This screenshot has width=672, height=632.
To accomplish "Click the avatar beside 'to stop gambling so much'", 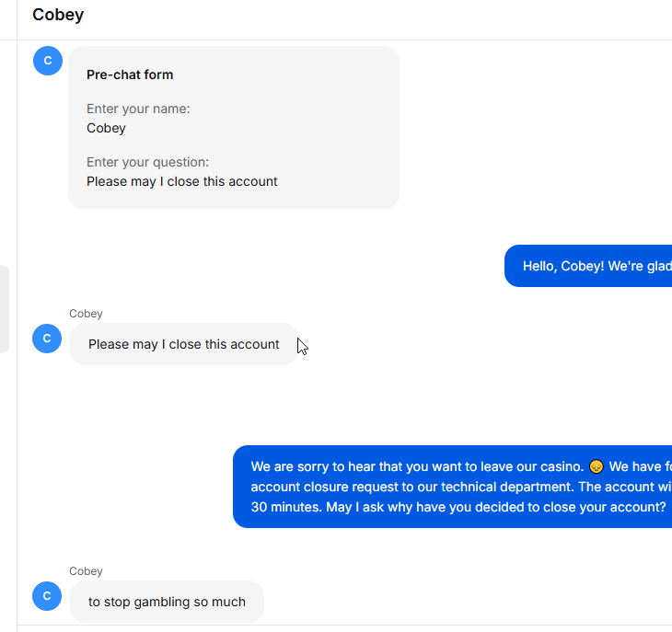I will pos(47,596).
